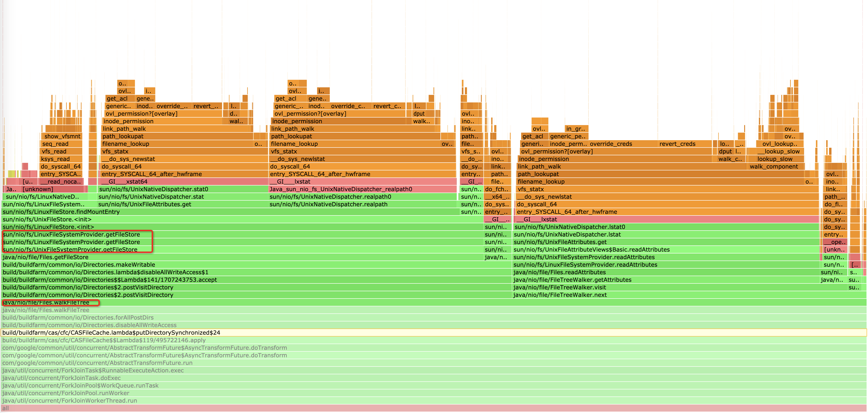Click the walk_component frame
The height and width of the screenshot is (413, 868).
tap(774, 167)
